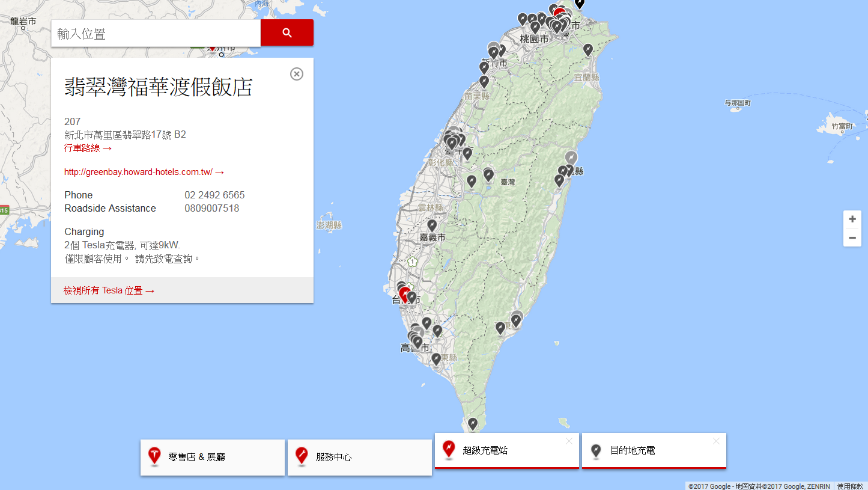Open the greenbay.howard-hotels.com.tw website link

[144, 172]
